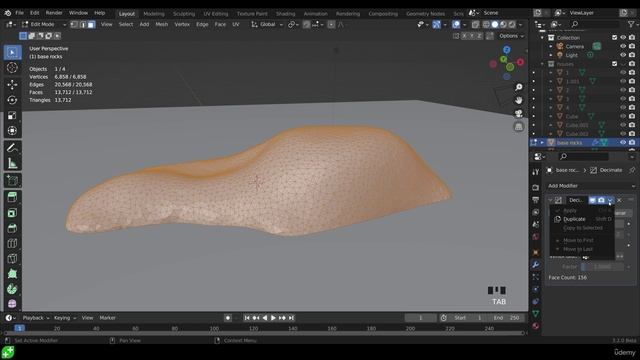Click the pin icon beside Decimate
This screenshot has width=640, height=360.
point(632,170)
